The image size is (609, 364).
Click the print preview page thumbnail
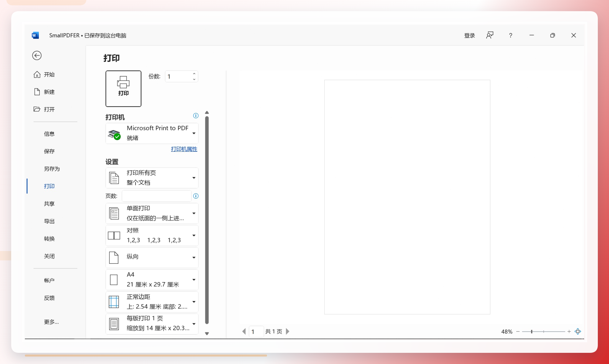(407, 197)
